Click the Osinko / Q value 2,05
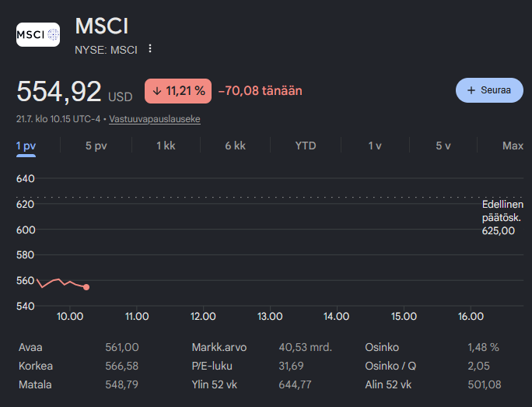 click(479, 366)
